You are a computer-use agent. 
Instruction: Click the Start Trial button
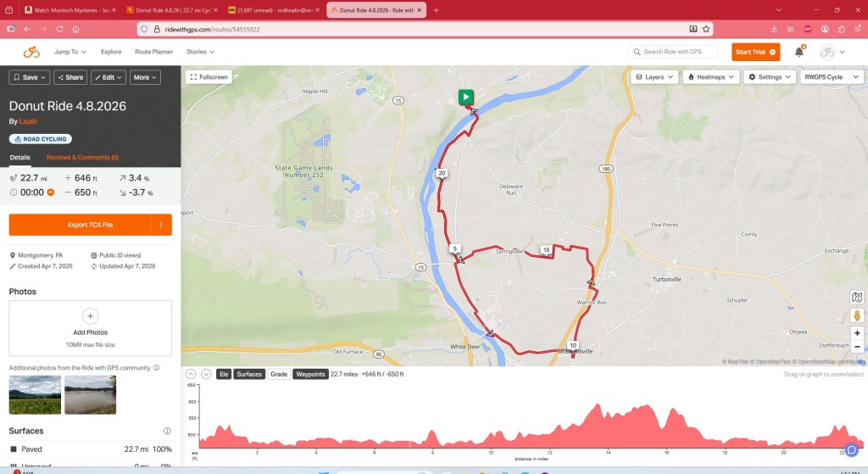tap(755, 52)
